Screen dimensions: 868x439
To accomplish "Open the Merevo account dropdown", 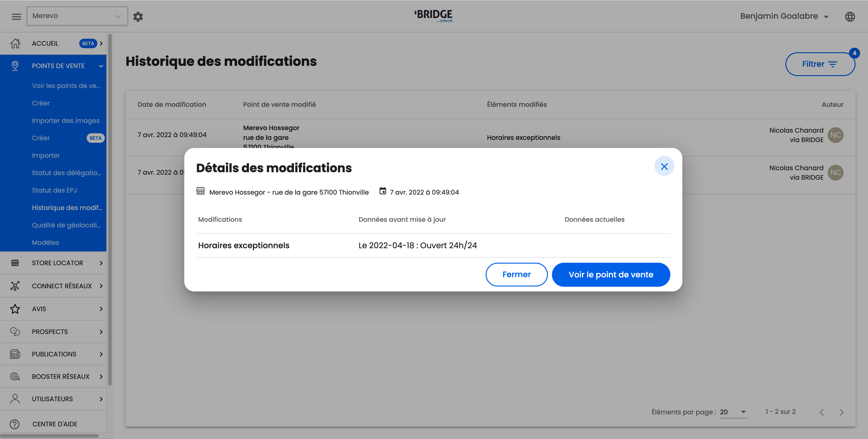I will [77, 16].
